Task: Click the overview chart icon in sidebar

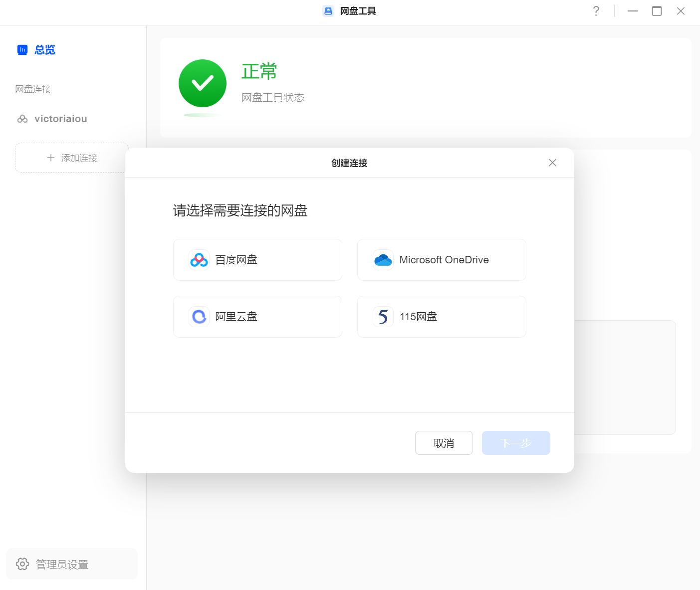Action: point(22,50)
